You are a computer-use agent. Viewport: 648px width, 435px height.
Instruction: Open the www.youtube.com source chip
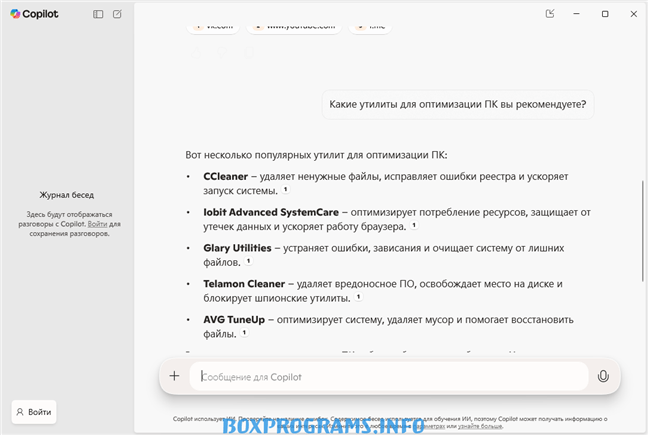click(x=294, y=27)
